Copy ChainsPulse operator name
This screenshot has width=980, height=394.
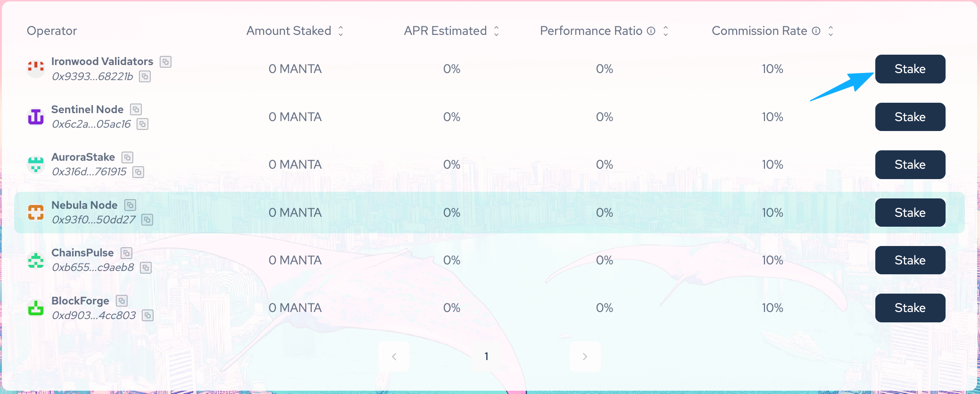coord(126,253)
